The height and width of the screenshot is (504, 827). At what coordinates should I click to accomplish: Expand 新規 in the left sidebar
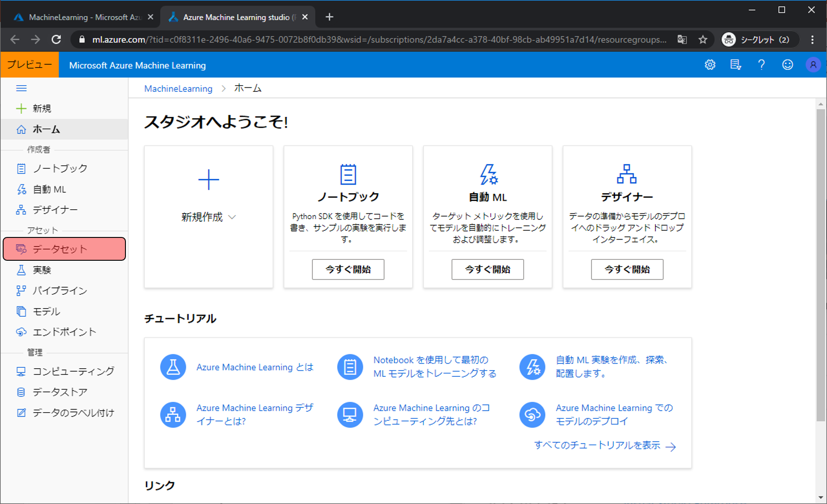[x=41, y=108]
